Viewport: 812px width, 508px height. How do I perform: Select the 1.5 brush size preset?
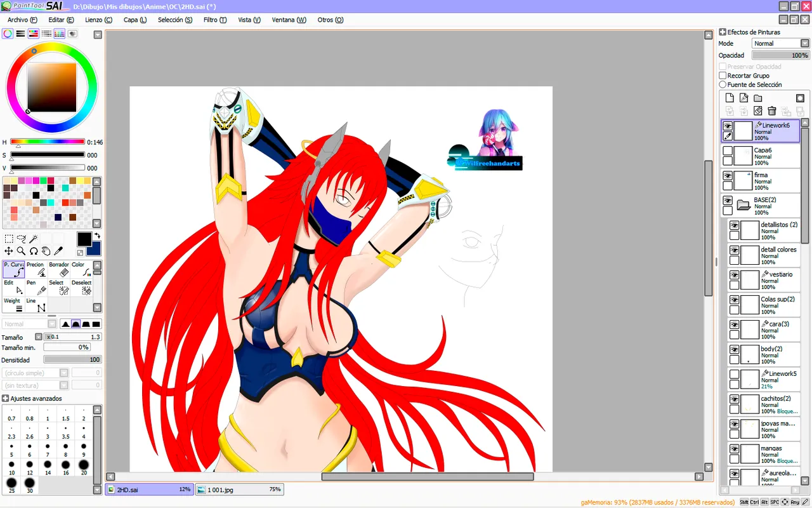pyautogui.click(x=65, y=415)
